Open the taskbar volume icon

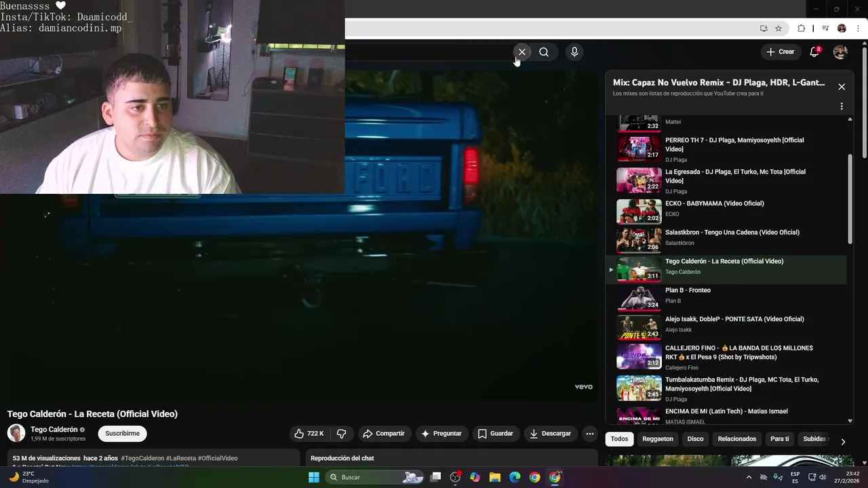(x=823, y=477)
